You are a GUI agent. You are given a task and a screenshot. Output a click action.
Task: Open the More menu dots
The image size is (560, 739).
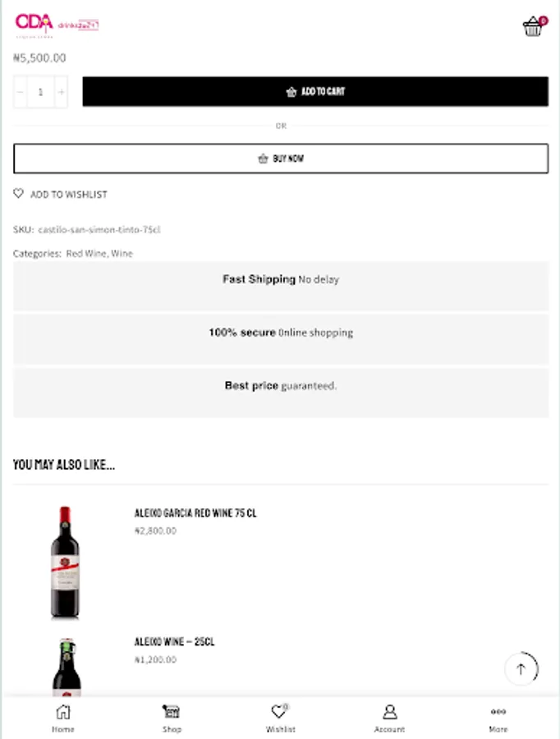pos(498,712)
